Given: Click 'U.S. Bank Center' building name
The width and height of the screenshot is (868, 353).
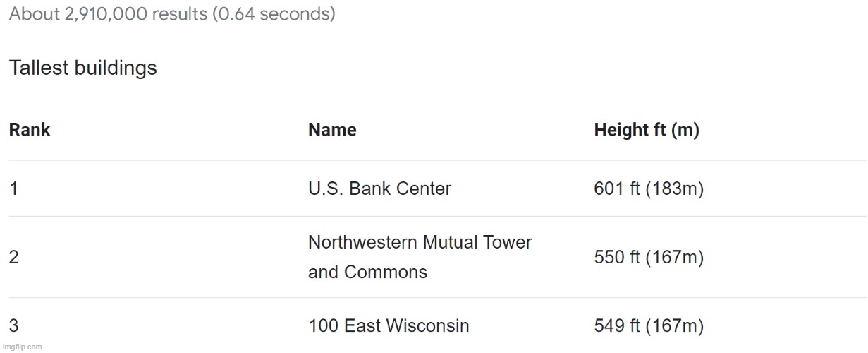Looking at the screenshot, I should pos(379,189).
